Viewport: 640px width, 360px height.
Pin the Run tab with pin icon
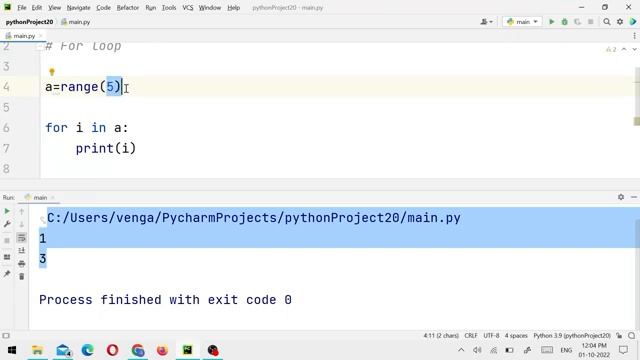(x=7, y=273)
